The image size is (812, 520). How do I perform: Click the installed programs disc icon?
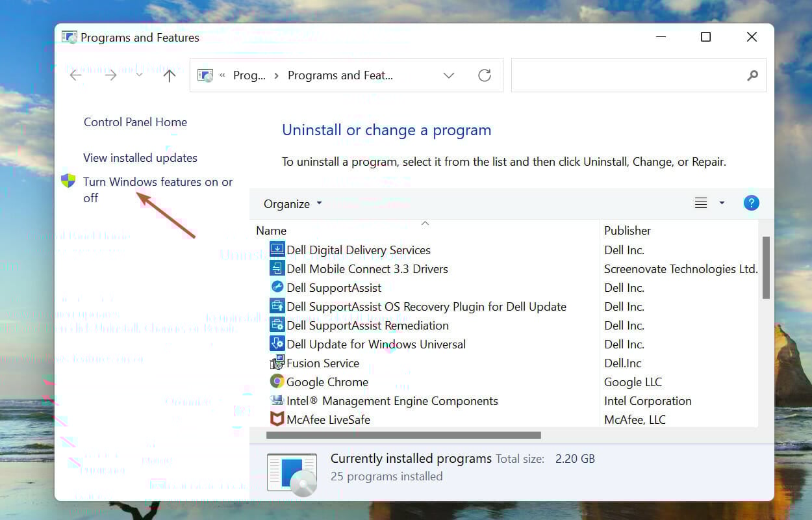(x=292, y=474)
